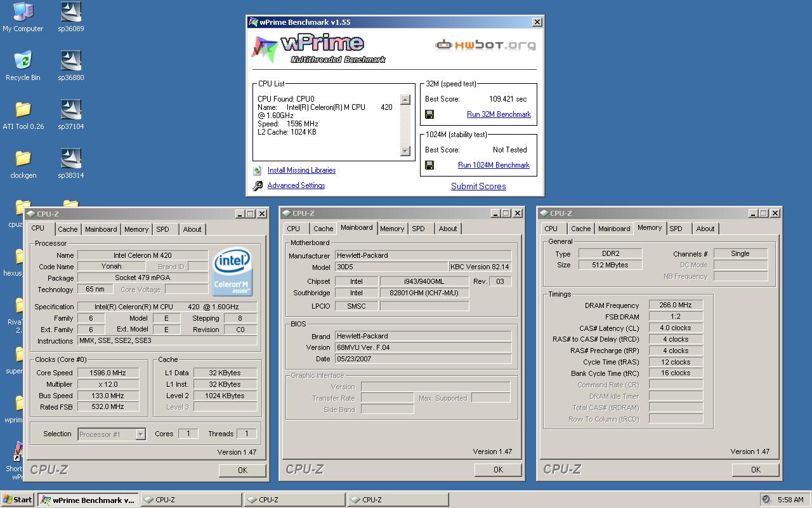The width and height of the screenshot is (812, 508).
Task: Open the Start menu
Action: pos(18,500)
